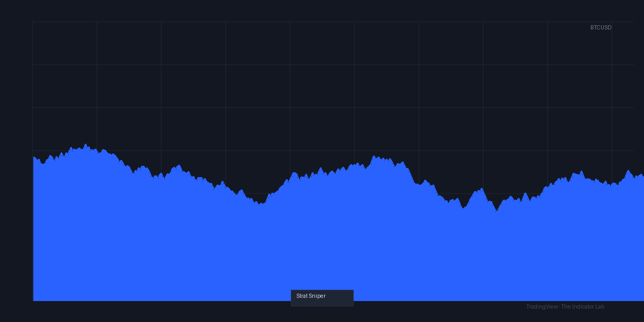This screenshot has width=644, height=322.
Task: Click the dark margin left of the chart
Action: click(16, 161)
